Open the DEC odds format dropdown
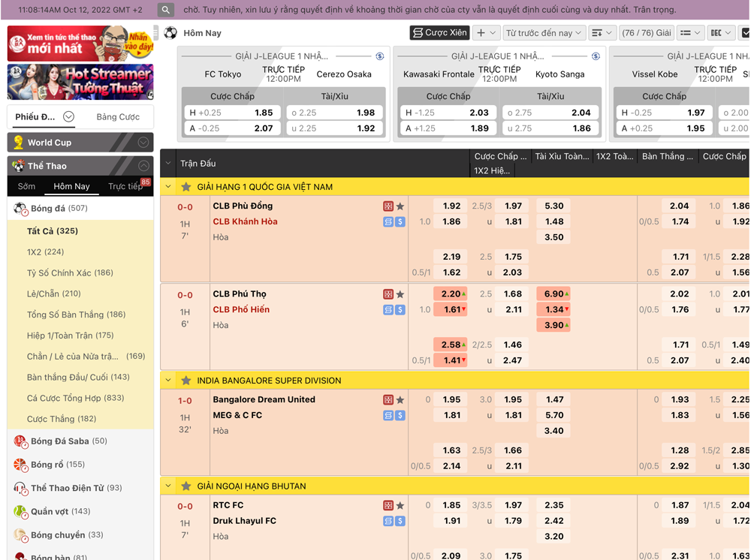Viewport: 751px width, 560px height. [721, 33]
